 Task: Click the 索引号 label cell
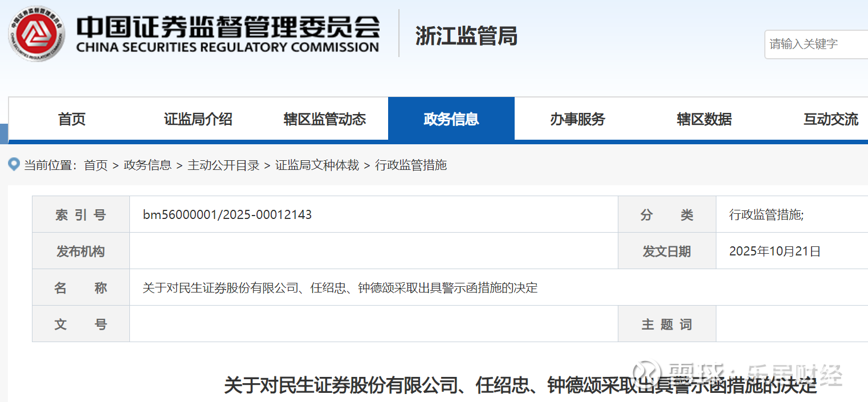[81, 214]
